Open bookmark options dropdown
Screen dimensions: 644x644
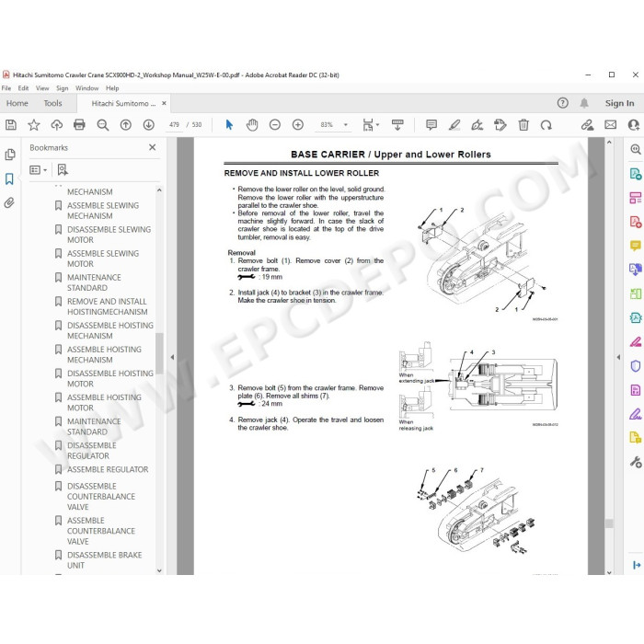click(39, 169)
